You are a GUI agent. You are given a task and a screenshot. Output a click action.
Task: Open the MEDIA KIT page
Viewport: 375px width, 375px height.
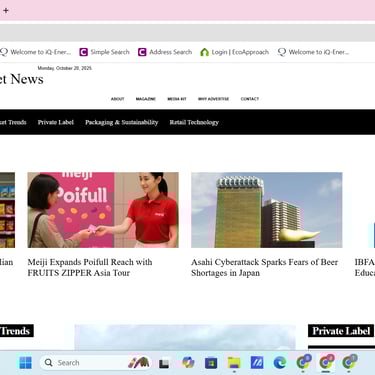click(x=177, y=99)
